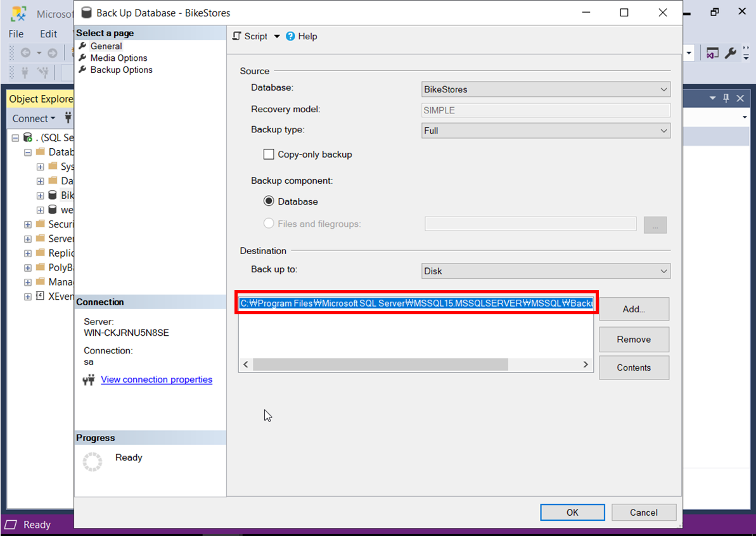
Task: Select the Files and filegroups radio
Action: click(x=269, y=223)
